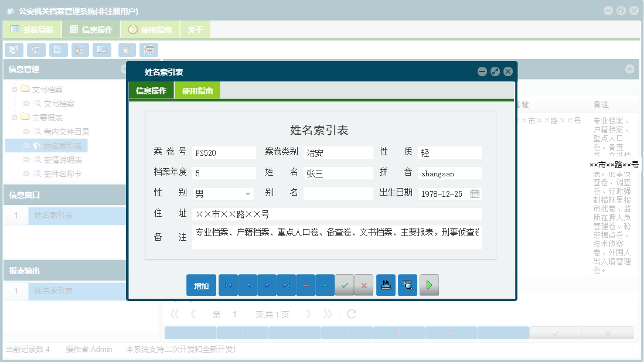The height and width of the screenshot is (362, 644).
Task: Navigate to the previous record in the dialog
Action: [248, 285]
